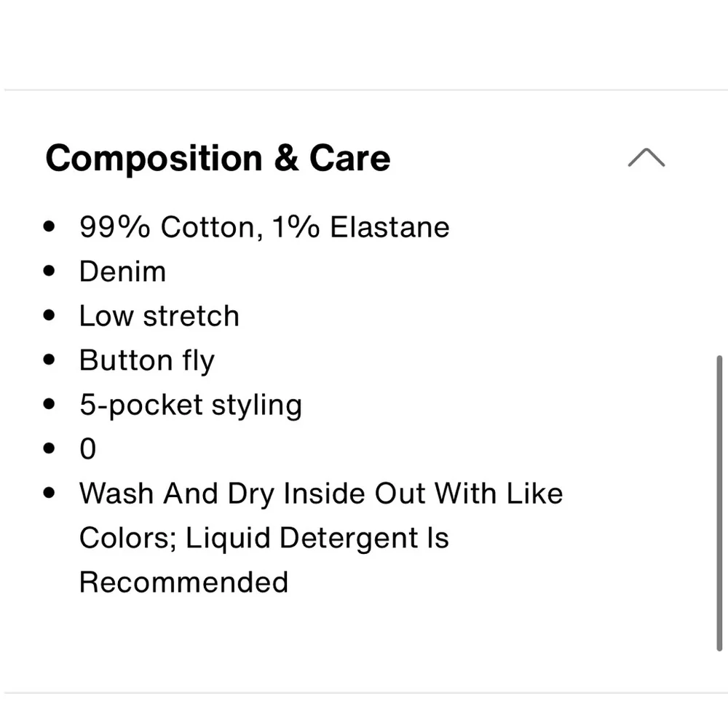Collapse the Composition & Care section chevron
Screen dimensions: 728x728
coord(646,157)
